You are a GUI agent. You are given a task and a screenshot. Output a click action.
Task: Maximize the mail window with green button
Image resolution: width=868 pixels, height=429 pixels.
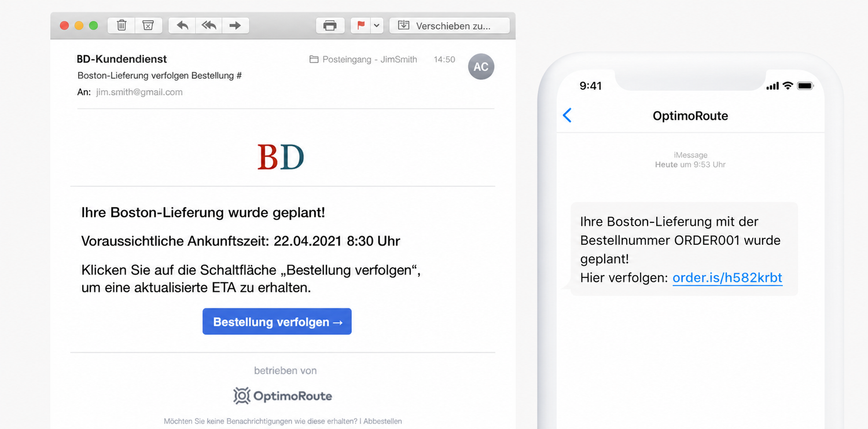point(93,25)
